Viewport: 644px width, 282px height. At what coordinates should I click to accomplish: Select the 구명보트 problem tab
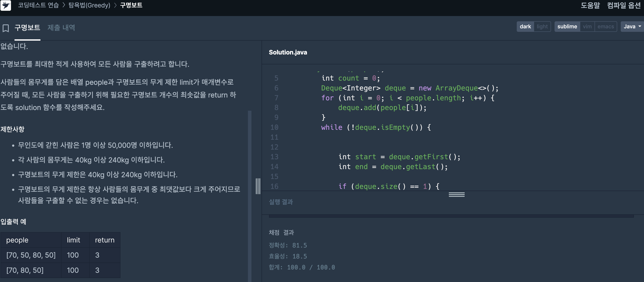[27, 27]
